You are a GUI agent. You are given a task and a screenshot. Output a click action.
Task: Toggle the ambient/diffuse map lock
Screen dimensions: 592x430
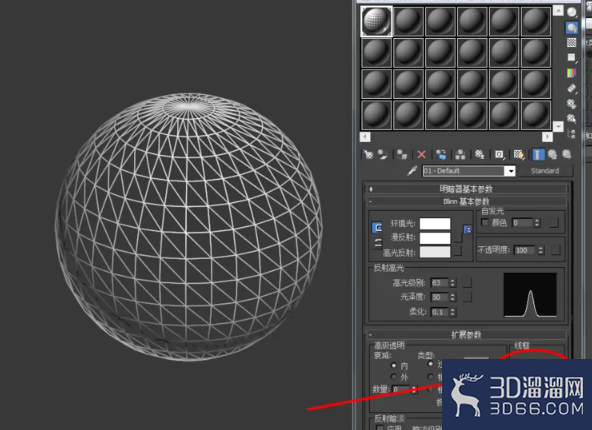pos(467,229)
